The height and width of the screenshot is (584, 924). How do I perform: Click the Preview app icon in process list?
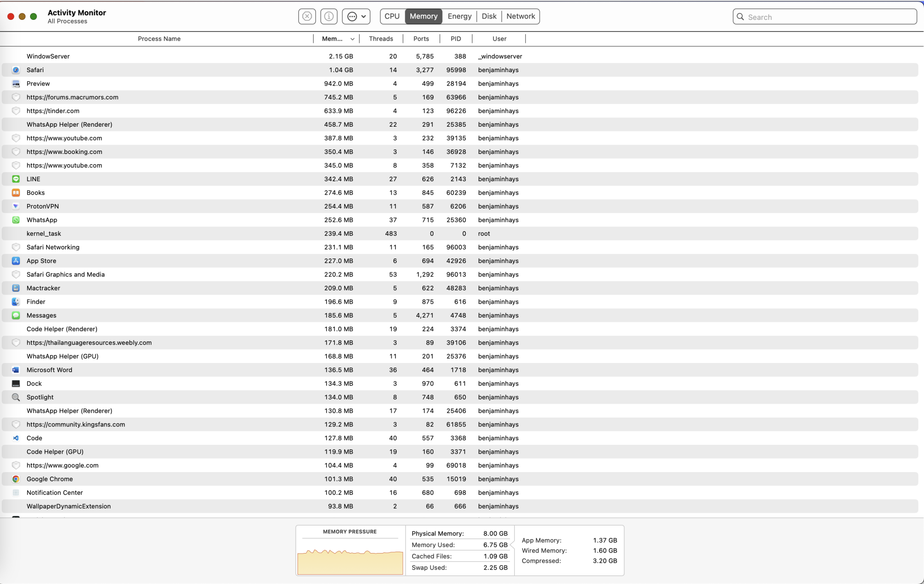[x=16, y=84]
